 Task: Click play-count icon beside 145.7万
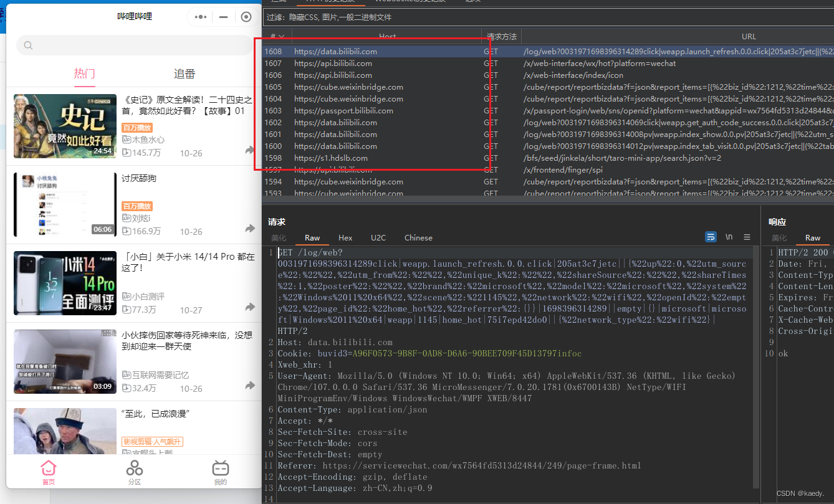[x=126, y=153]
